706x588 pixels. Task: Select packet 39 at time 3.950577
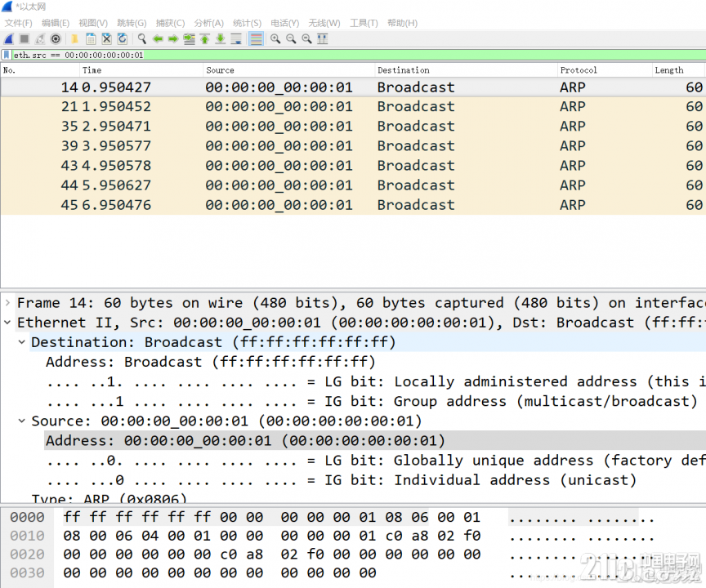point(353,146)
